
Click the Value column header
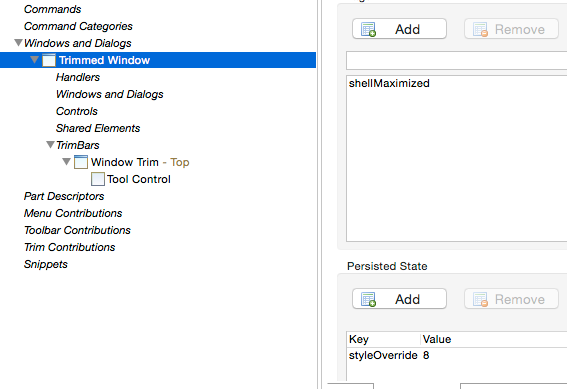coord(437,339)
